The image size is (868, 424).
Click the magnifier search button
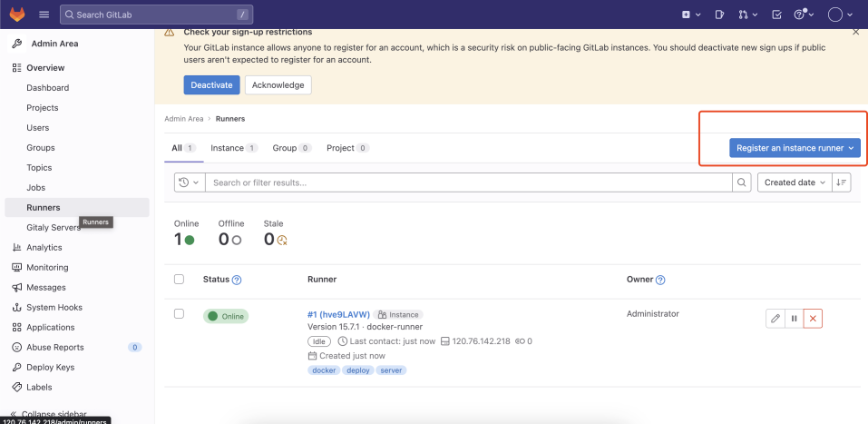coord(741,182)
